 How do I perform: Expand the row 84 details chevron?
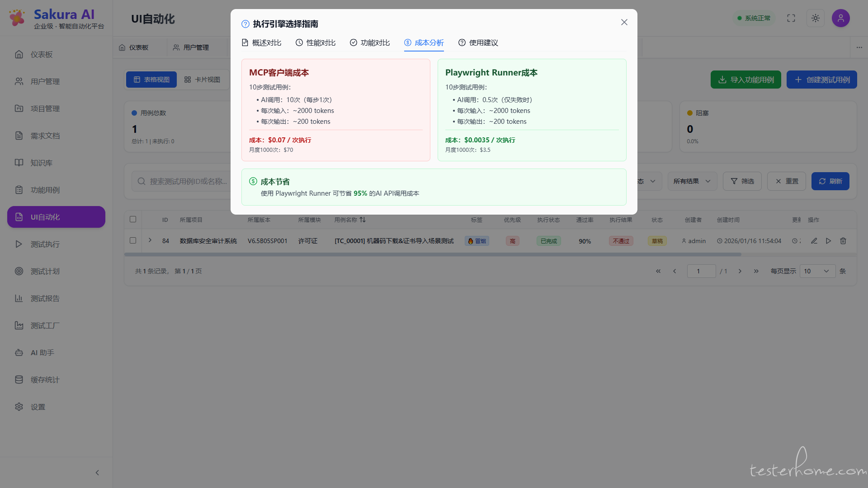150,240
